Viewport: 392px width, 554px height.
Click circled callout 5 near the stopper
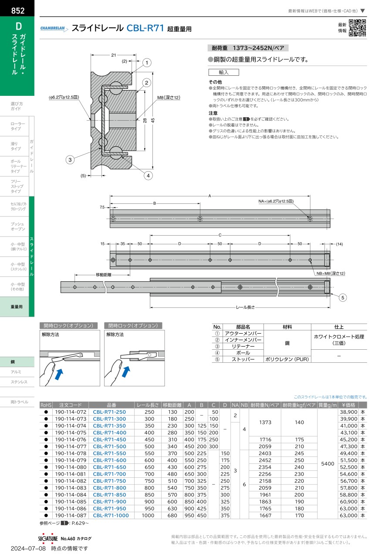pos(343,298)
